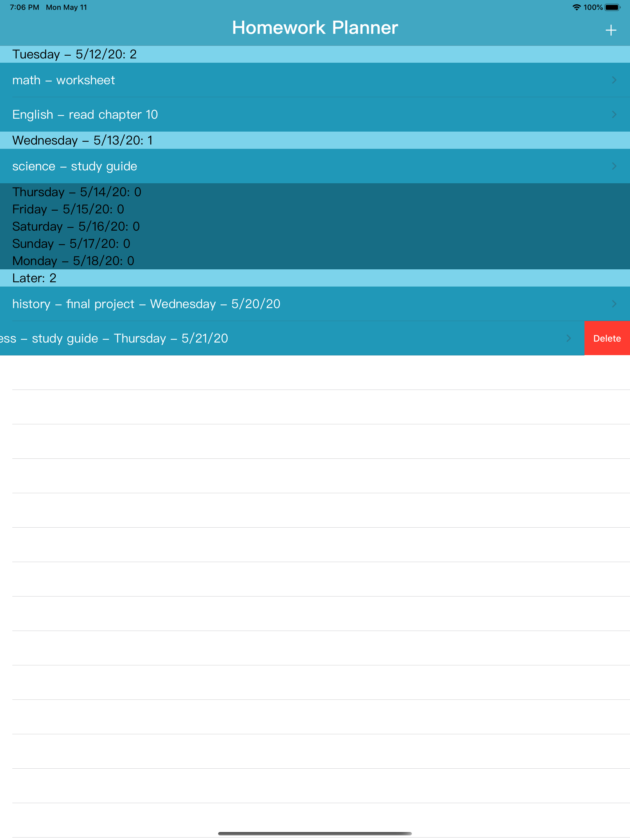Delete the study guide Thursday 5/21/20 entry
630x840 pixels.
[607, 338]
